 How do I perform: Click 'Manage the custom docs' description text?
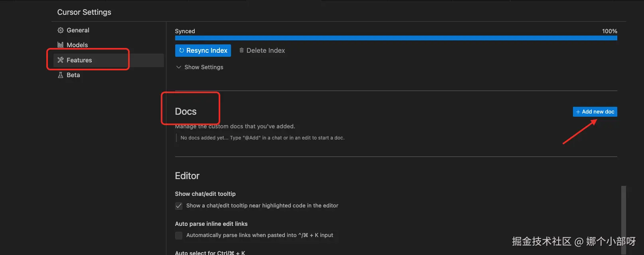235,126
